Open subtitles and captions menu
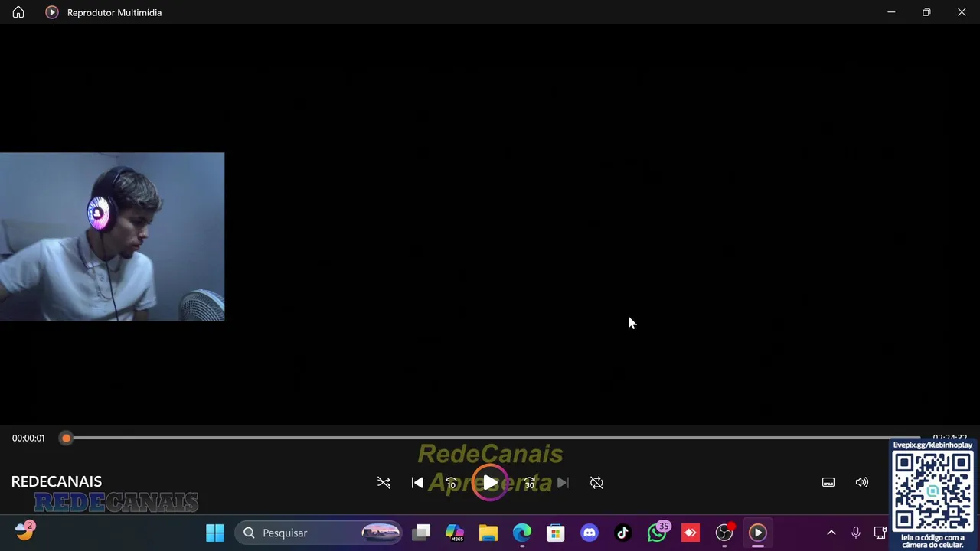This screenshot has height=551, width=980. coord(828,482)
